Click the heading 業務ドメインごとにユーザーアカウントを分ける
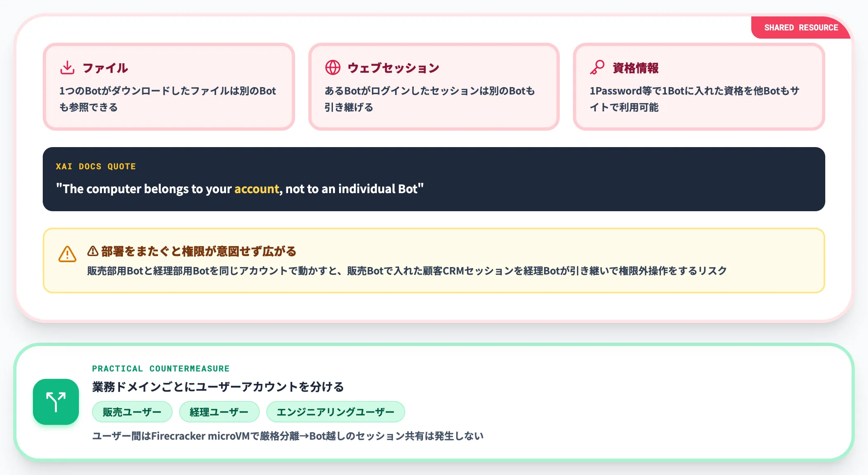 (218, 387)
